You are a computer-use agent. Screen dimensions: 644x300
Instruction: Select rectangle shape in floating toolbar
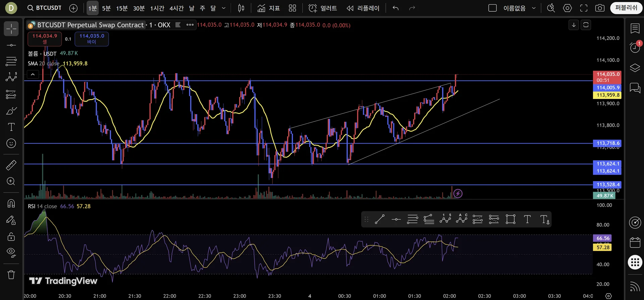tap(511, 219)
